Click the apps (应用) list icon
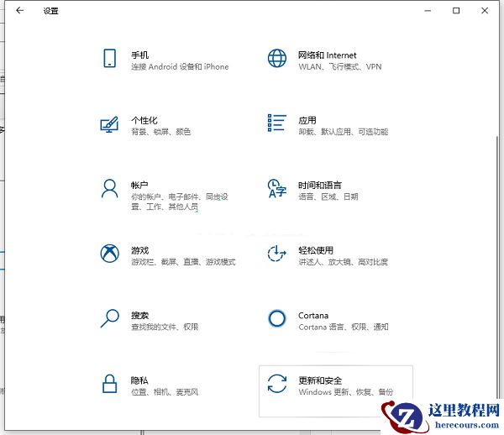 point(276,123)
